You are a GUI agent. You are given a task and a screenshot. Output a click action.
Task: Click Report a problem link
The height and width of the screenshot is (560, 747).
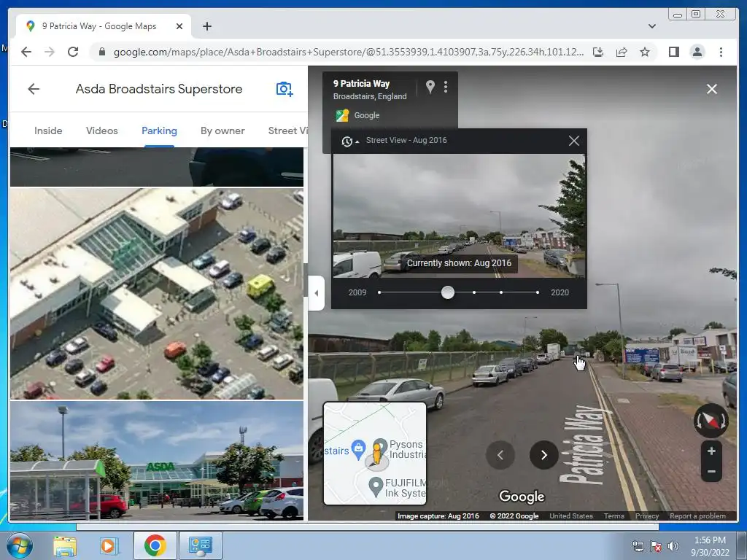click(x=697, y=516)
